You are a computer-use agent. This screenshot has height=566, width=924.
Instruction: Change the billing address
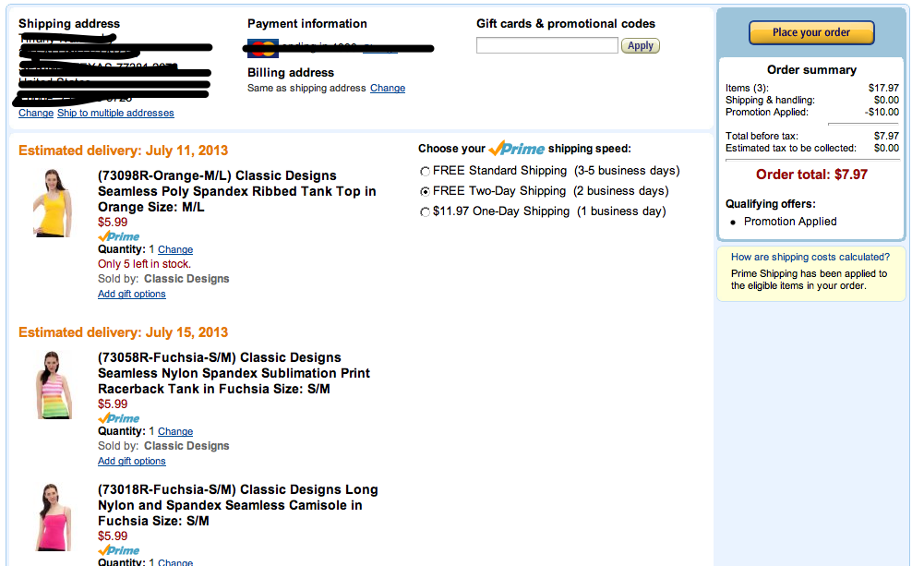pyautogui.click(x=388, y=88)
